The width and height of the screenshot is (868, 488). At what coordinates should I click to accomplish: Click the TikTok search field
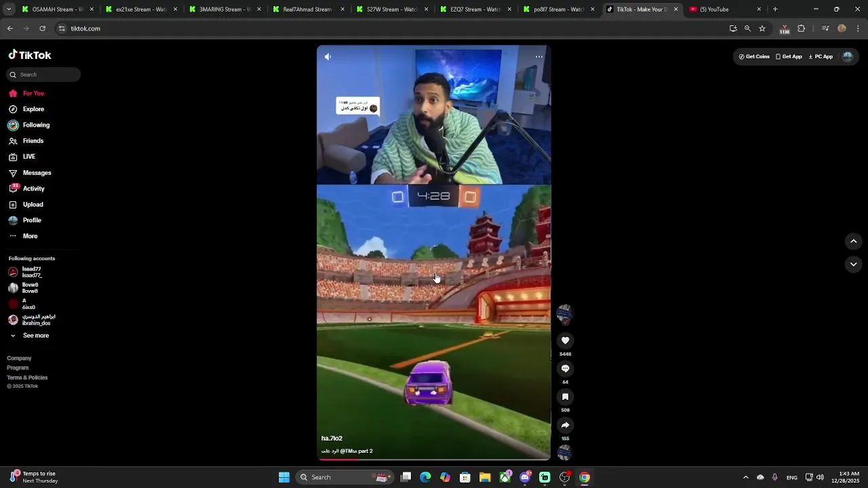tap(44, 75)
